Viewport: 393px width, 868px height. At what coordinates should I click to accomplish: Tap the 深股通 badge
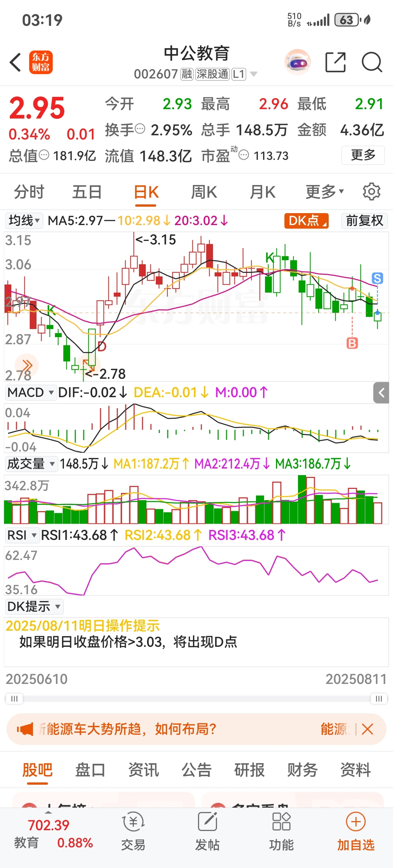pos(213,74)
